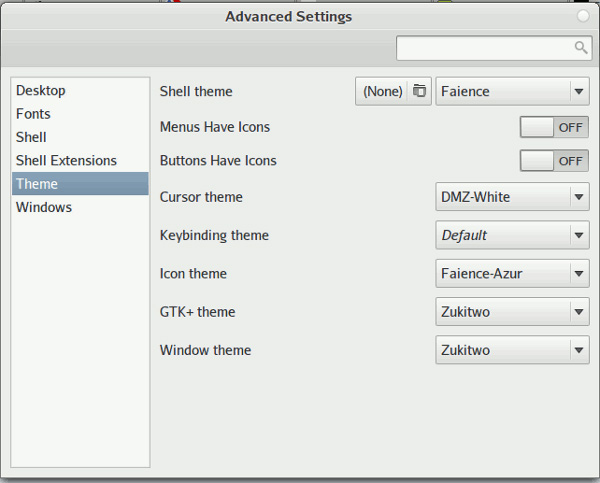The width and height of the screenshot is (600, 483).
Task: Click the window close circle button
Action: [583, 16]
